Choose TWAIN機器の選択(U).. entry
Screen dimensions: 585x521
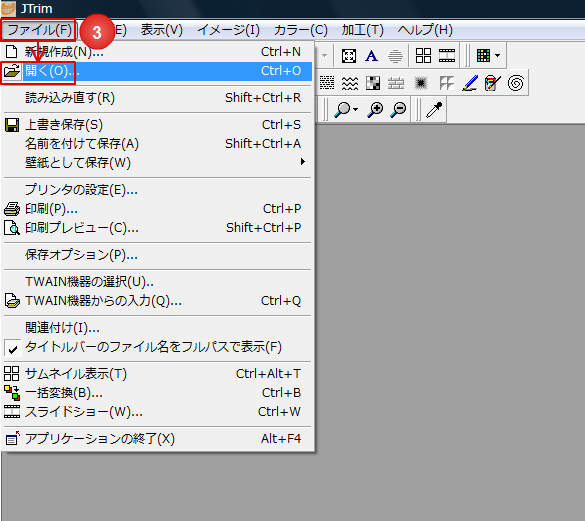[157, 282]
